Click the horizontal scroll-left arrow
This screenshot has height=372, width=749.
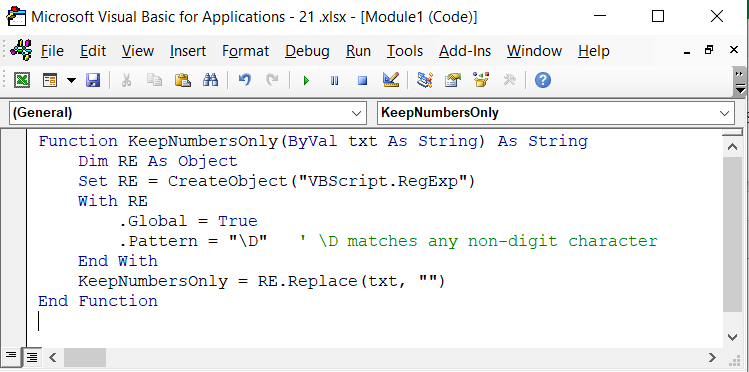coord(53,357)
